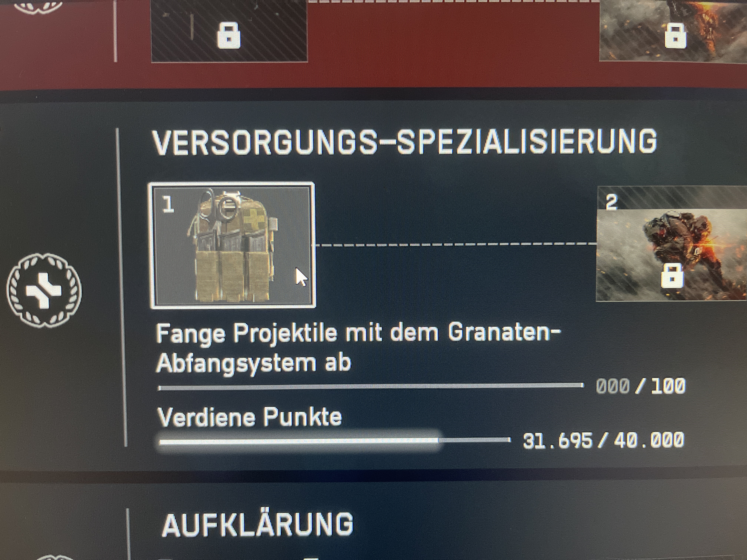
Task: Select the dark hatched locked tile in the red section
Action: (229, 31)
